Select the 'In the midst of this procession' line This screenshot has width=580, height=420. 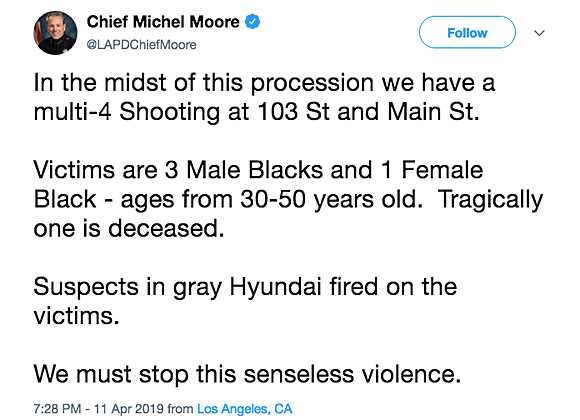point(264,83)
